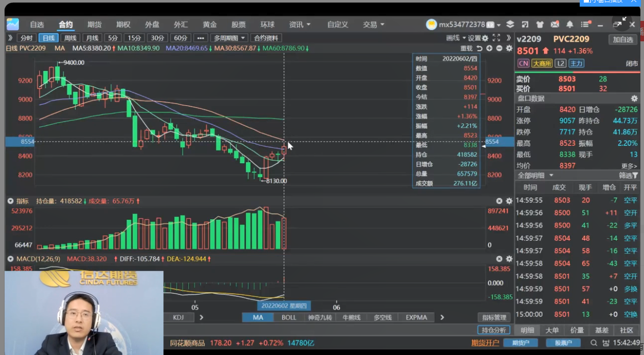This screenshot has height=355, width=644.
Task: Open the mail messages icon
Action: point(555,24)
